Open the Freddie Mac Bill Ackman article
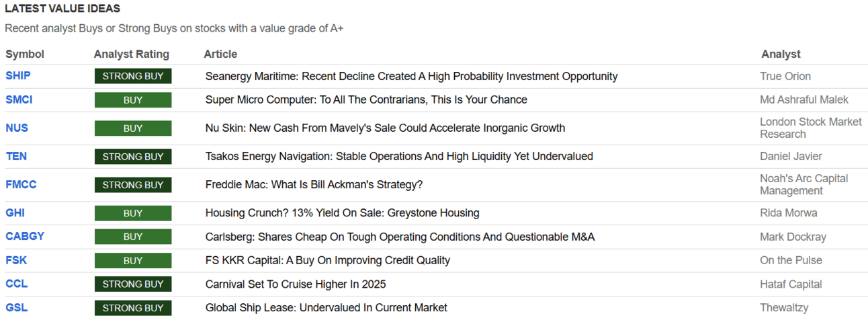The image size is (868, 320). pos(314,184)
